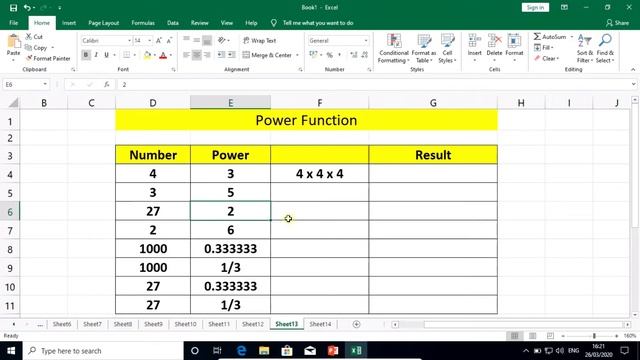640x360 pixels.
Task: Open Excel from the Windows taskbar
Action: coord(356,351)
